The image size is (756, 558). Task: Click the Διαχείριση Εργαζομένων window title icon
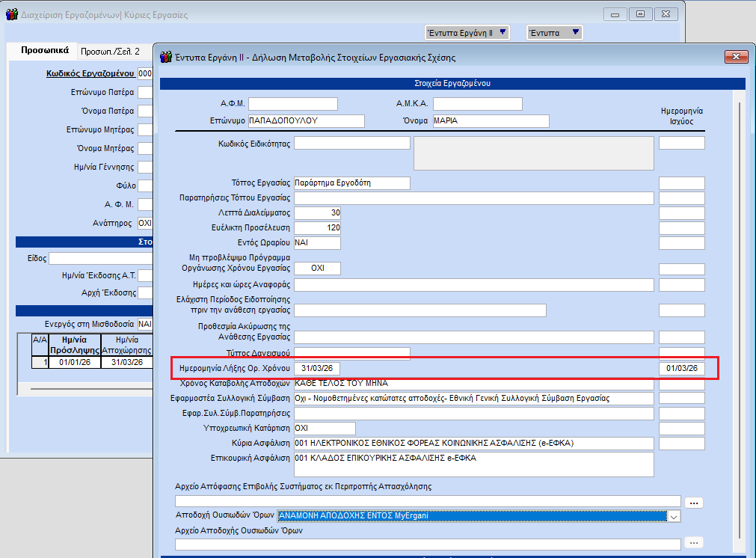[x=11, y=14]
